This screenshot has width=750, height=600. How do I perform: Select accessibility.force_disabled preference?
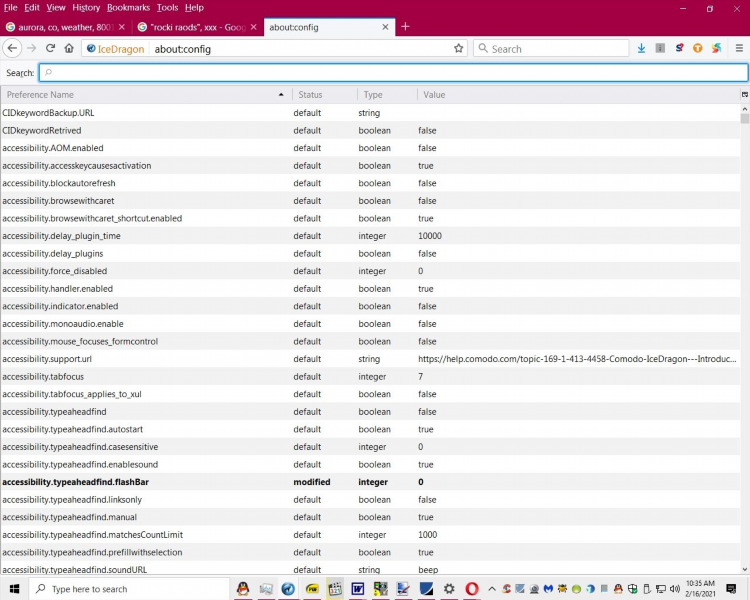[x=370, y=271]
